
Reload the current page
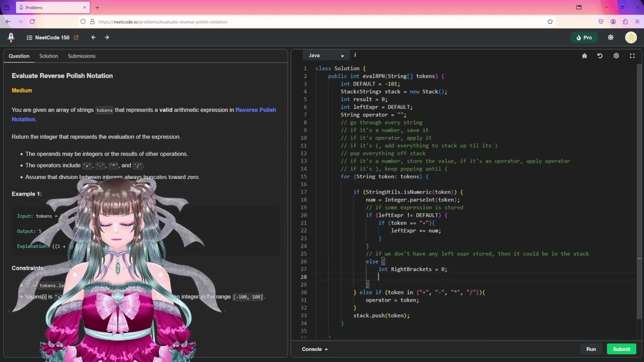pos(32,22)
